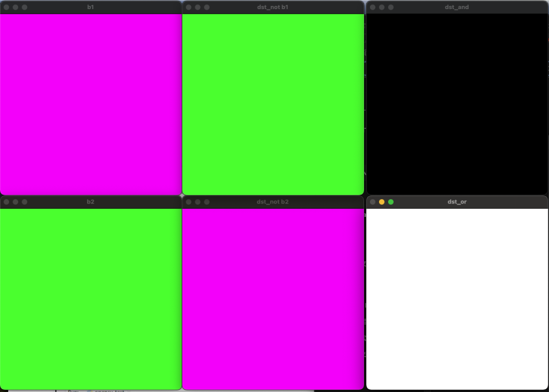This screenshot has height=392, width=549.
Task: Click the green image in dst_not b1
Action: pyautogui.click(x=273, y=104)
